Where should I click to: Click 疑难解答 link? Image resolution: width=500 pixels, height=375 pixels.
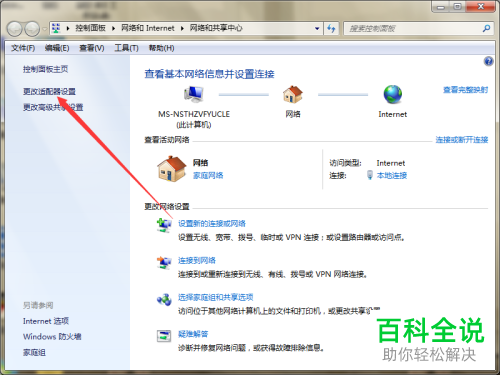[193, 334]
